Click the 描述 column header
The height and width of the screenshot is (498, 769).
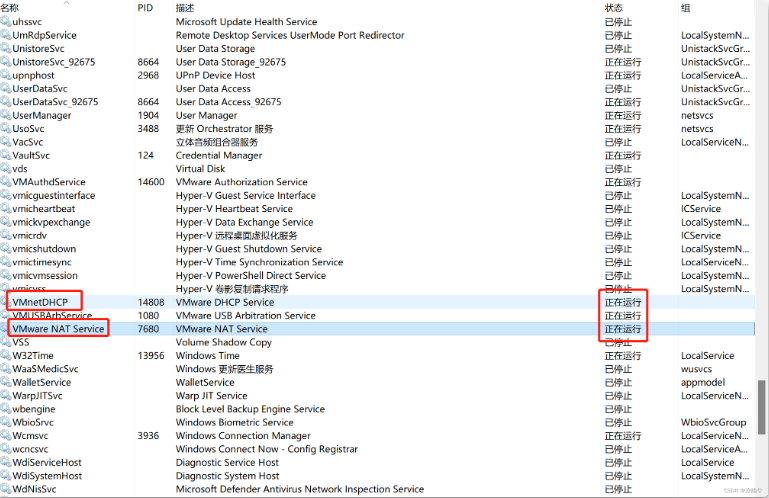(x=185, y=8)
